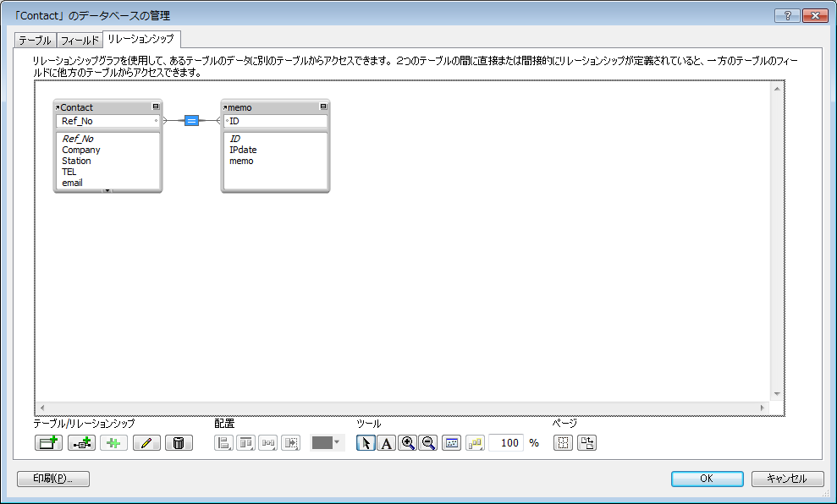Click the delete trash icon
Image resolution: width=837 pixels, height=504 pixels.
179,442
